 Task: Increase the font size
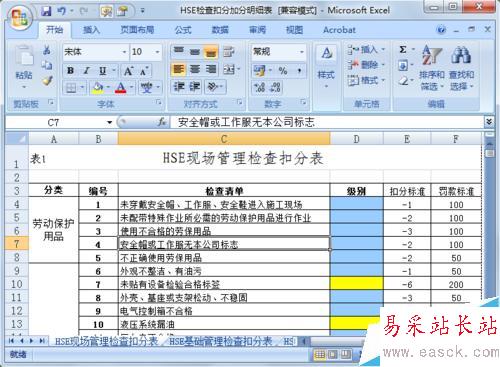[128, 71]
